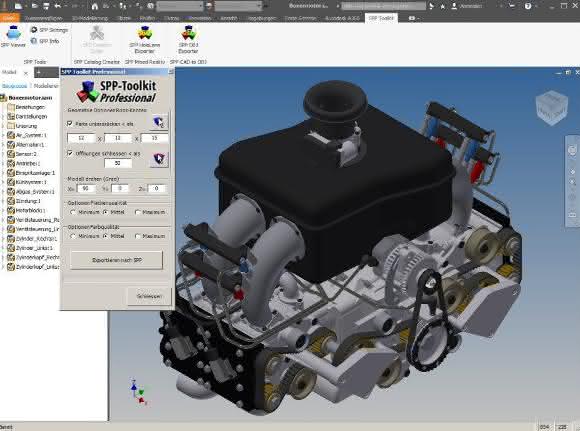Select Minimum under Optionen Flächenqualität
Screen dimensions: 580x431
[x=73, y=212]
